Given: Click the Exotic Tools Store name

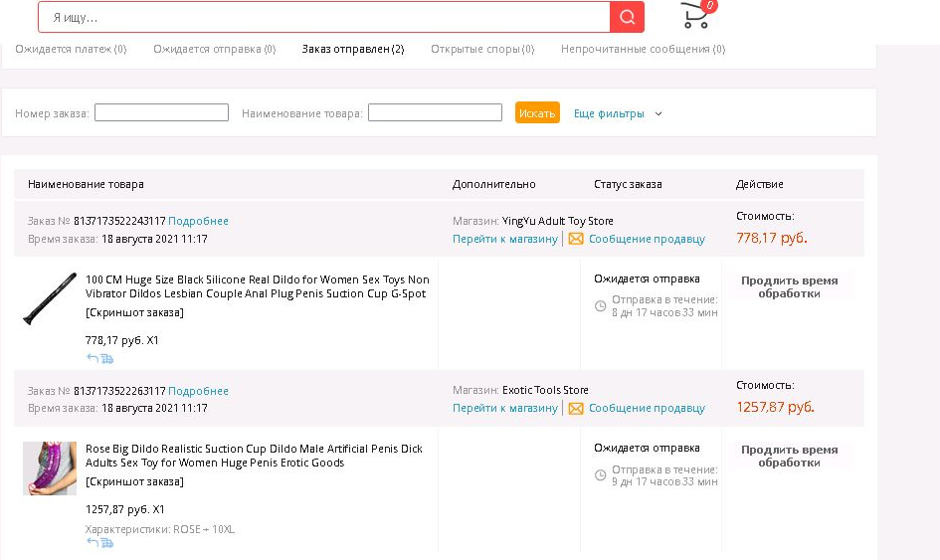Looking at the screenshot, I should tap(545, 390).
